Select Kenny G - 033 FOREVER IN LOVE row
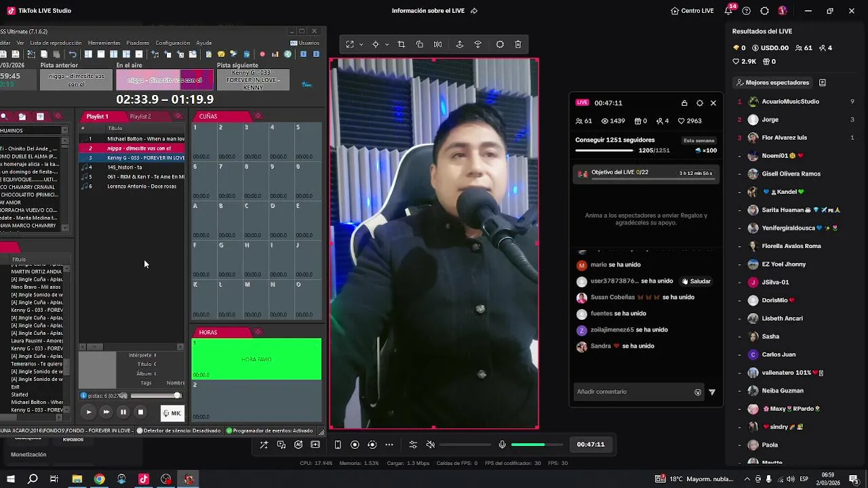This screenshot has width=868, height=488. tap(132, 158)
